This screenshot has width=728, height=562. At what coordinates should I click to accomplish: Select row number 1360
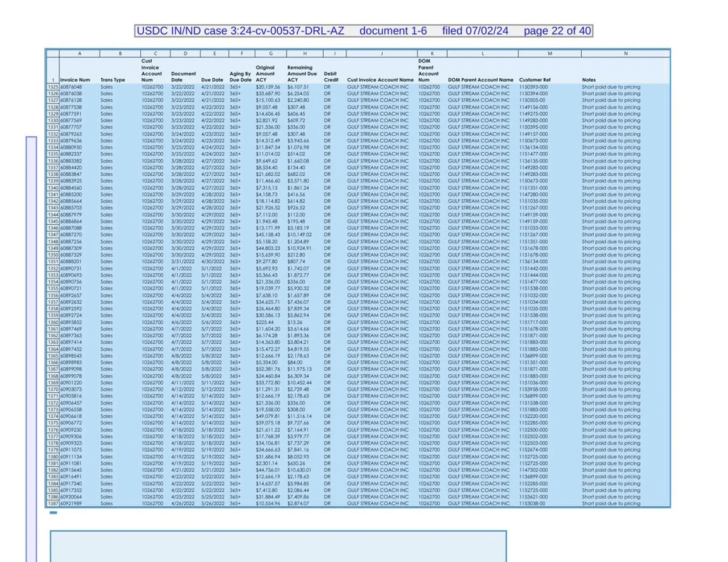tap(53, 322)
